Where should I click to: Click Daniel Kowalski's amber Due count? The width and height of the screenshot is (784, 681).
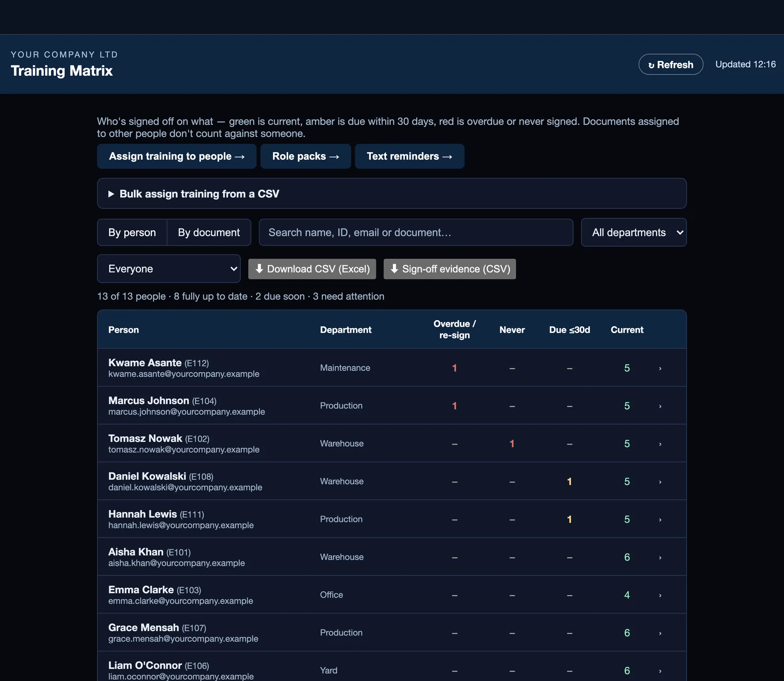coord(570,482)
